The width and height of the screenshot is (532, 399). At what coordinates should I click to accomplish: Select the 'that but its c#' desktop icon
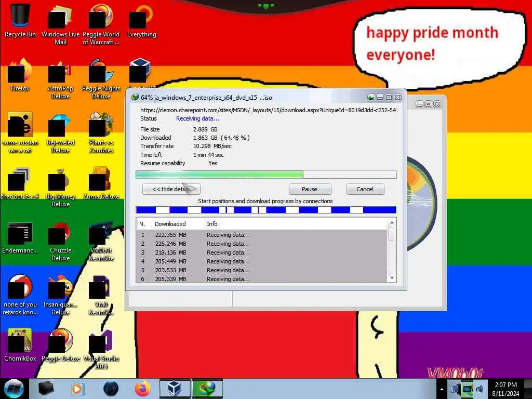[x=20, y=182]
